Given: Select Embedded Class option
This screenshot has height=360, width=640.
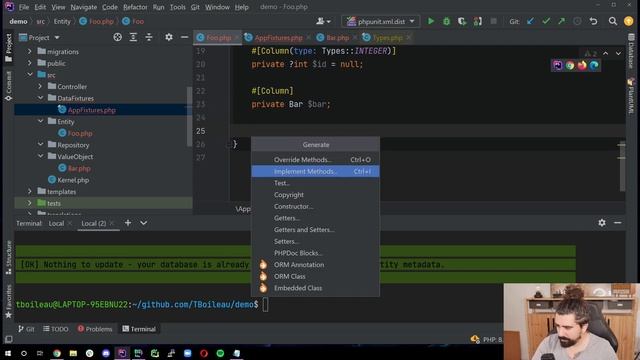Looking at the screenshot, I should pyautogui.click(x=316, y=288).
